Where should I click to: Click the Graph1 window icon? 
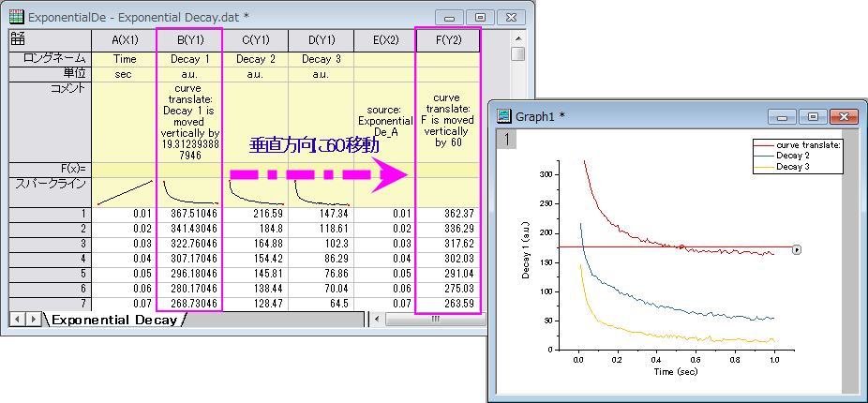(503, 116)
